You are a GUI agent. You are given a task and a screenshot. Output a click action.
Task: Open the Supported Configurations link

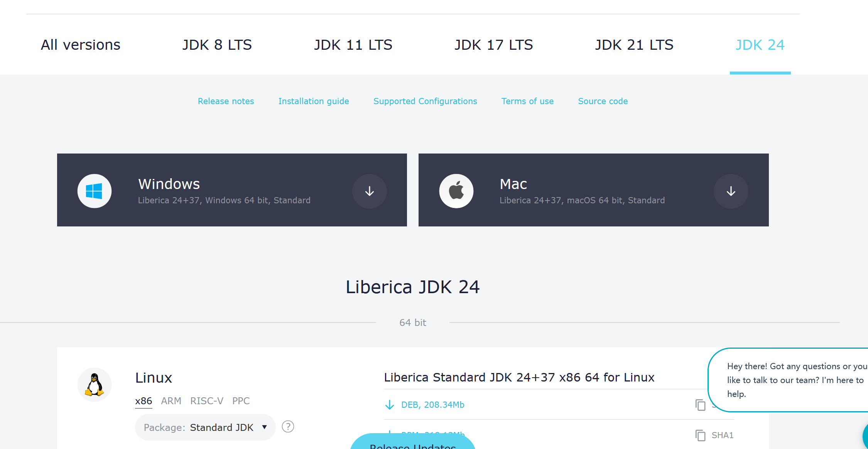[425, 101]
